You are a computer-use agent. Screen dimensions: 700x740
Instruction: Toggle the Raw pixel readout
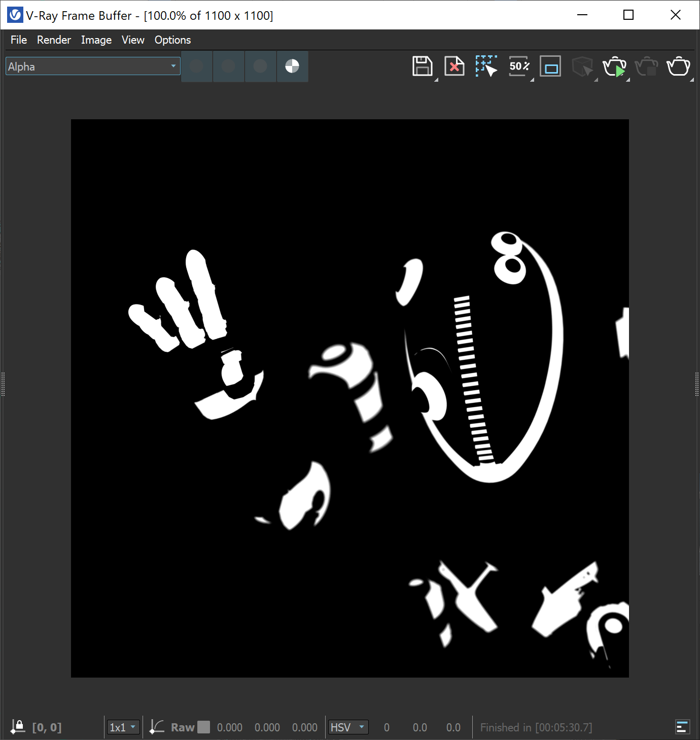182,727
